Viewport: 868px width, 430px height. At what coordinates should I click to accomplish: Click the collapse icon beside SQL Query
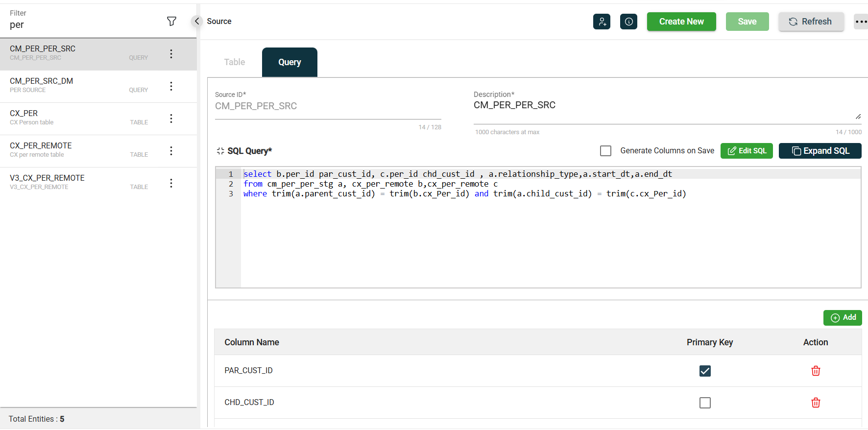tap(220, 151)
